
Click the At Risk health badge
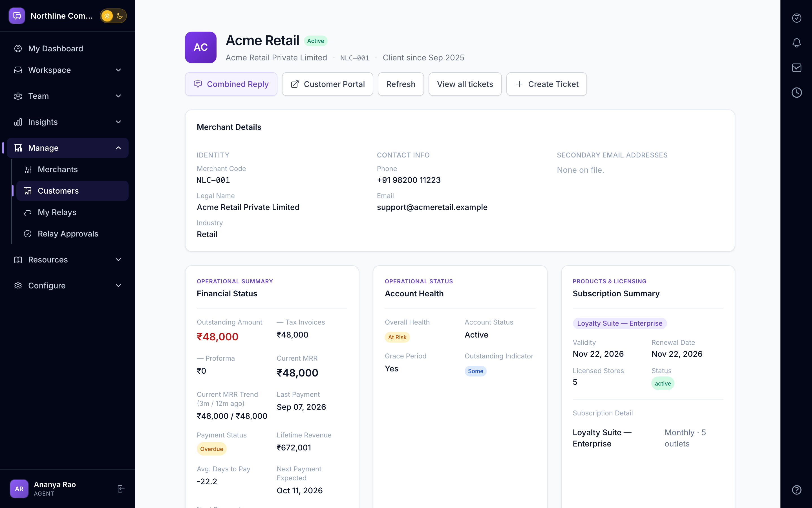coord(397,337)
